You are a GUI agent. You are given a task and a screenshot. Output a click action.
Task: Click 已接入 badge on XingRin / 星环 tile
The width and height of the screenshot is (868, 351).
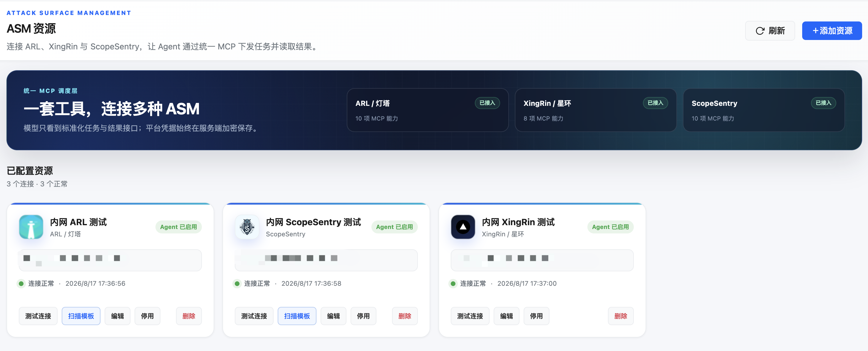(655, 103)
